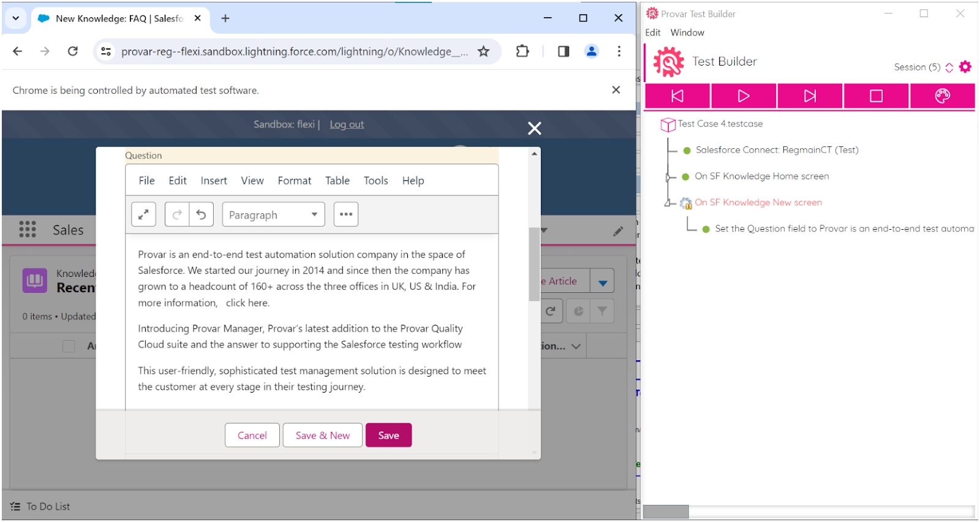Go back in Chrome browser
The image size is (980, 522).
point(17,51)
